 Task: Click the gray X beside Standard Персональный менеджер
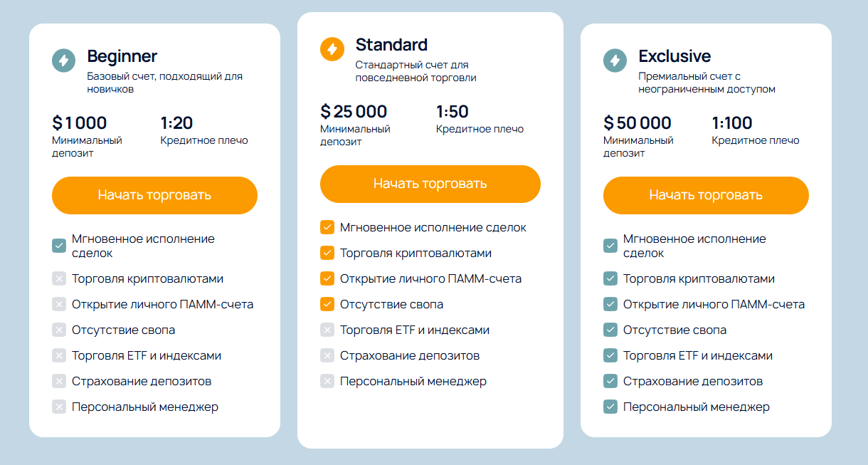tap(327, 381)
